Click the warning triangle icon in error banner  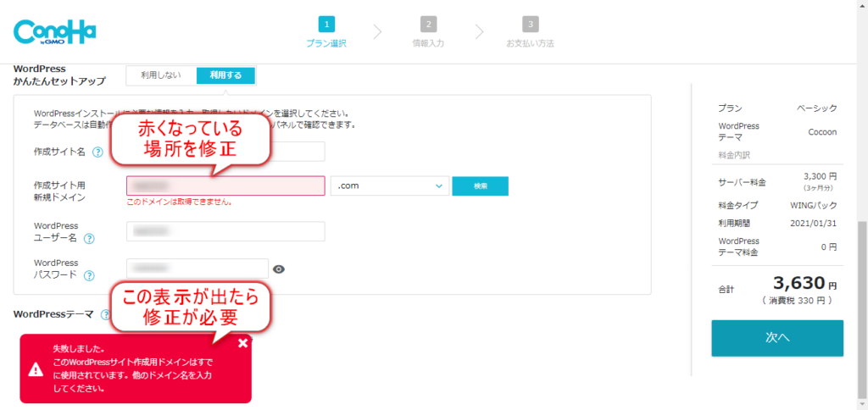tap(36, 368)
